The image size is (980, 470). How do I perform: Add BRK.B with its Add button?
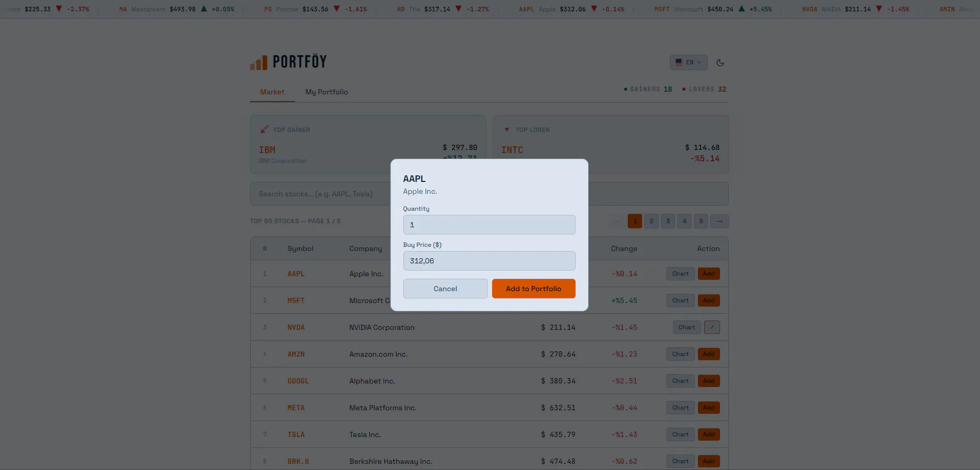[709, 461]
